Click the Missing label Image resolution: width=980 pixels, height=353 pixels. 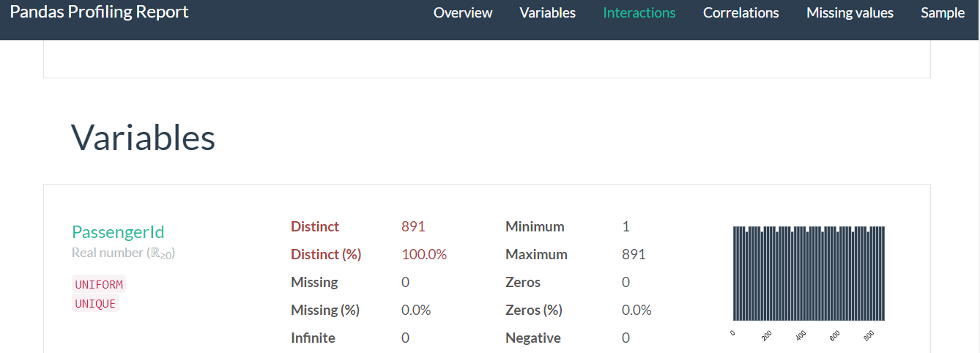point(314,282)
